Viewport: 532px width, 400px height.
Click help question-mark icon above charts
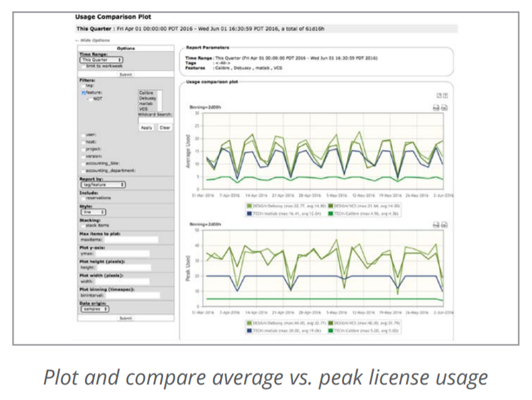point(445,96)
